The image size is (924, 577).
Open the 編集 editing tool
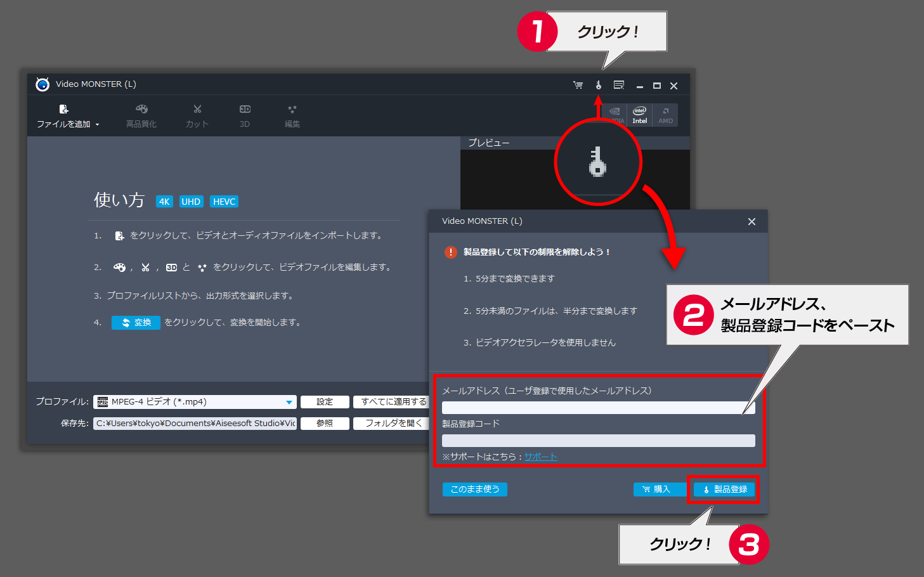(292, 115)
